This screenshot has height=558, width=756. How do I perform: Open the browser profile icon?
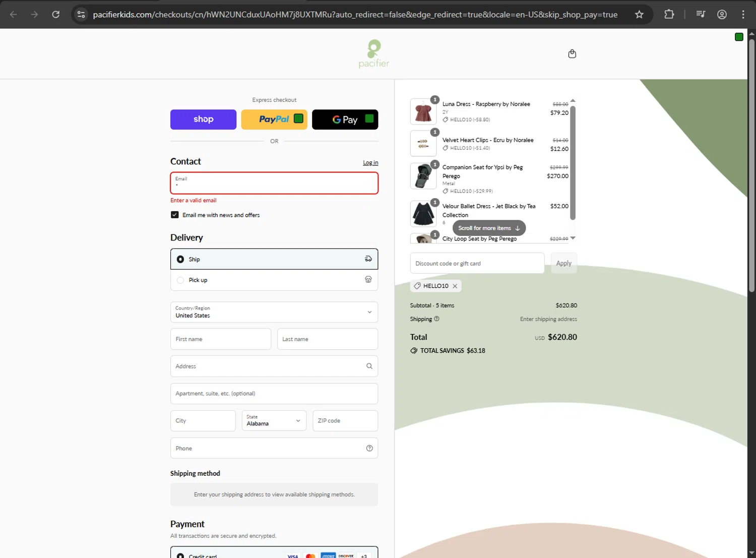pos(722,15)
